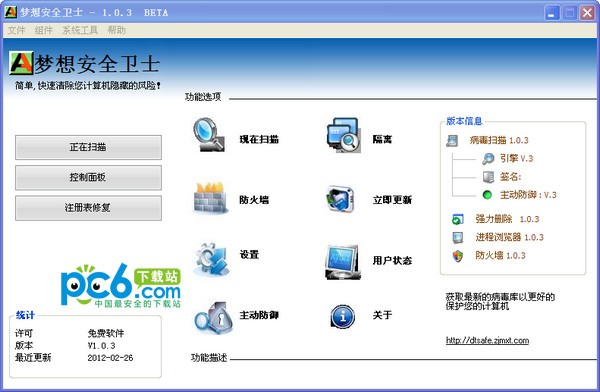The image size is (600, 392).
Task: Select 强力删除 1.0.3 entry
Action: pyautogui.click(x=507, y=219)
